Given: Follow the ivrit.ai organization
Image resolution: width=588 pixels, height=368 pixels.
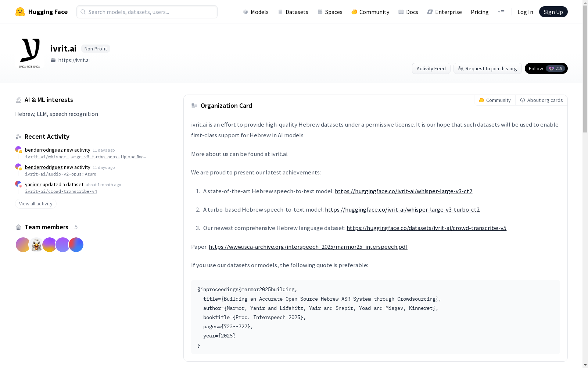Looking at the screenshot, I should [x=546, y=68].
